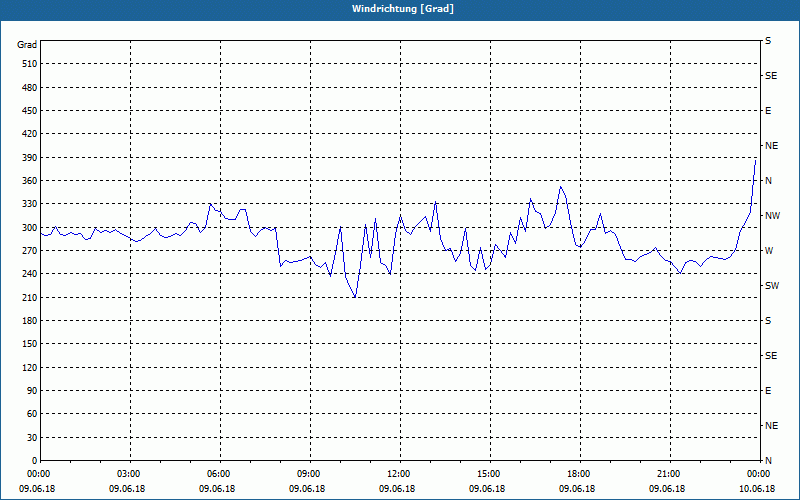Click the '09.06.18' date under 12:00

tap(397, 489)
